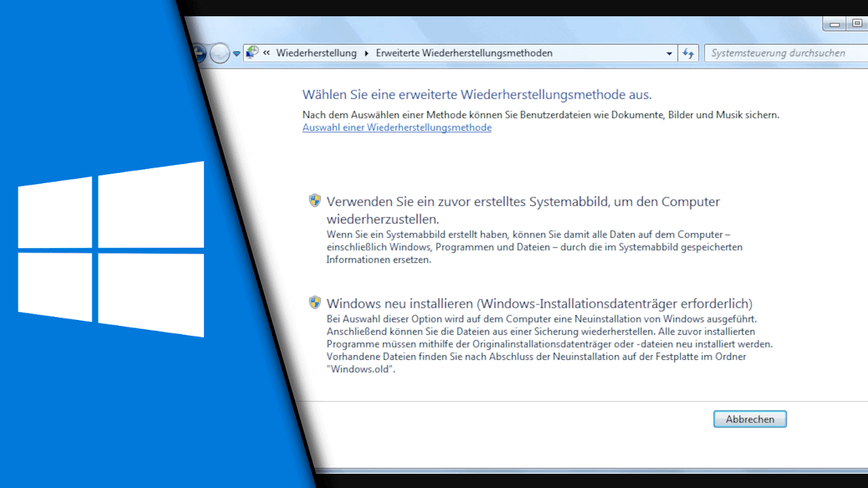
Task: Click description text Bei Auswahl dieser Option
Action: [549, 344]
